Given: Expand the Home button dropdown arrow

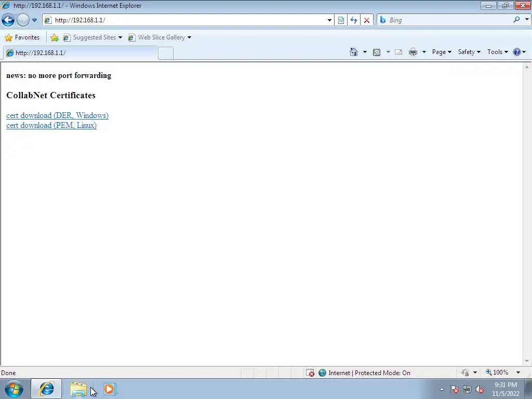Looking at the screenshot, I should click(x=365, y=52).
